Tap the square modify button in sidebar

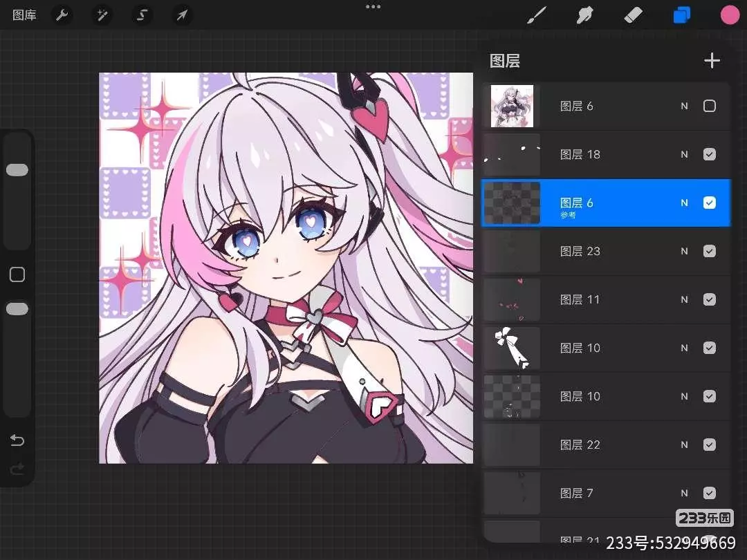17,274
